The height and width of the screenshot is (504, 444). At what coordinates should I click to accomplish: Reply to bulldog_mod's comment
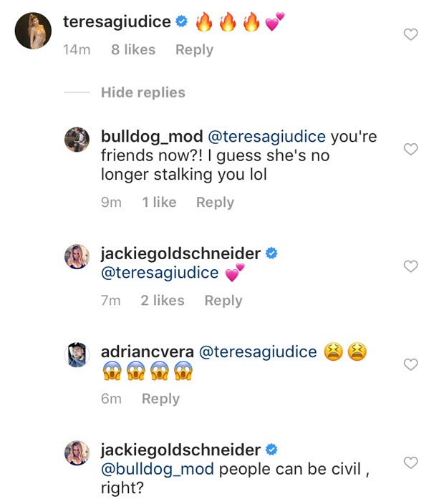point(215,203)
